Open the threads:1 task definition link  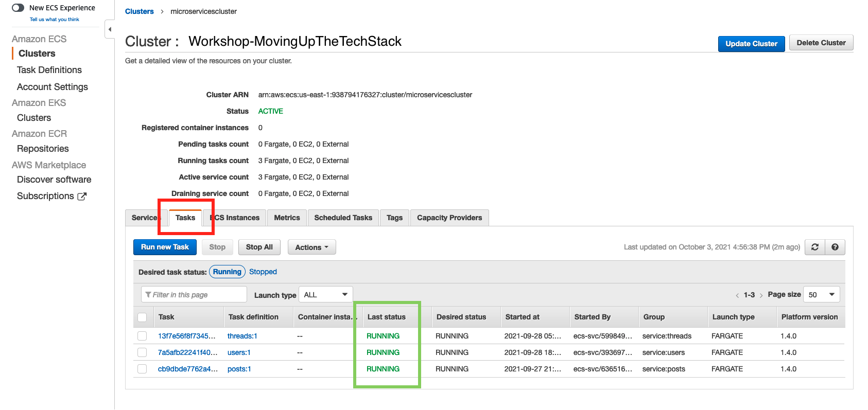pos(242,336)
